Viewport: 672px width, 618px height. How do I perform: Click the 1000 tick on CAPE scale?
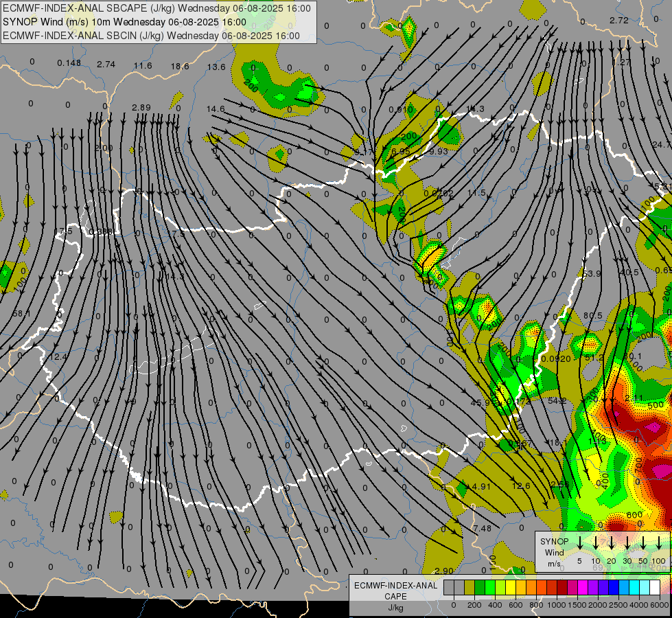click(x=557, y=605)
